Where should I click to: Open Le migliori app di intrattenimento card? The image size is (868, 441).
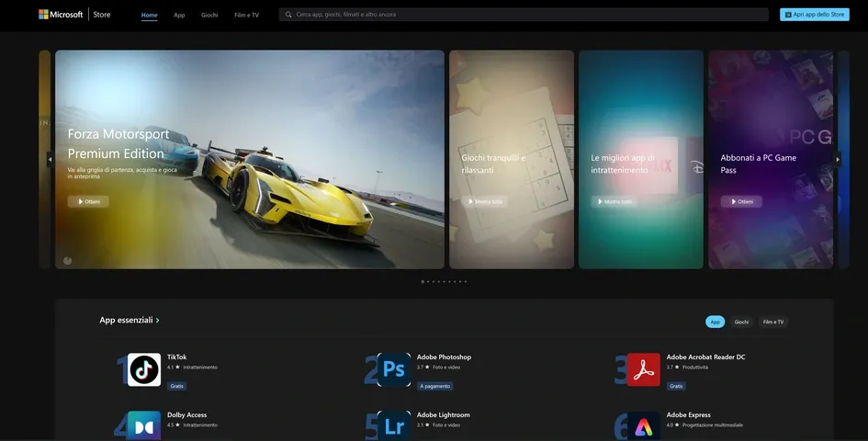641,160
